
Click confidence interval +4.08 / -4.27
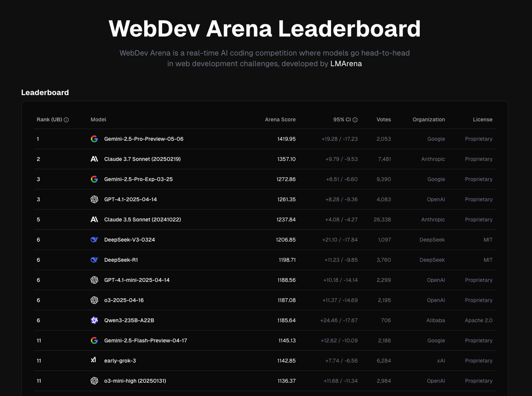(x=341, y=219)
